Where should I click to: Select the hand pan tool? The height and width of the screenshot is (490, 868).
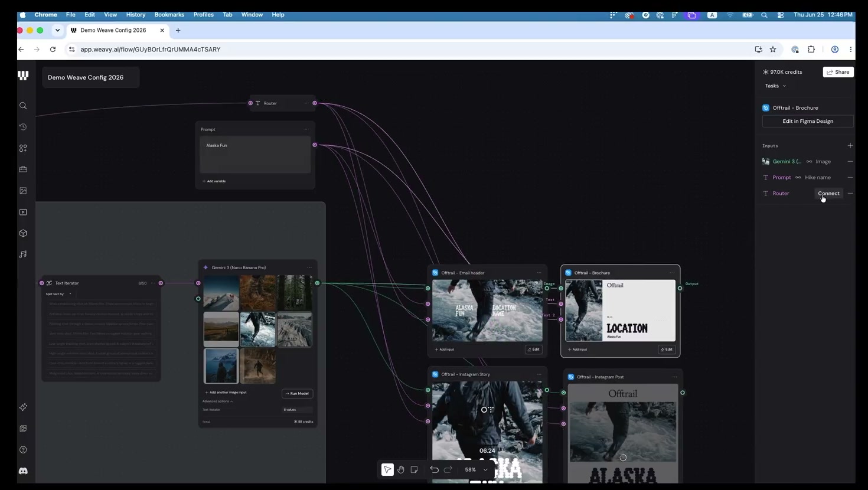click(x=401, y=469)
